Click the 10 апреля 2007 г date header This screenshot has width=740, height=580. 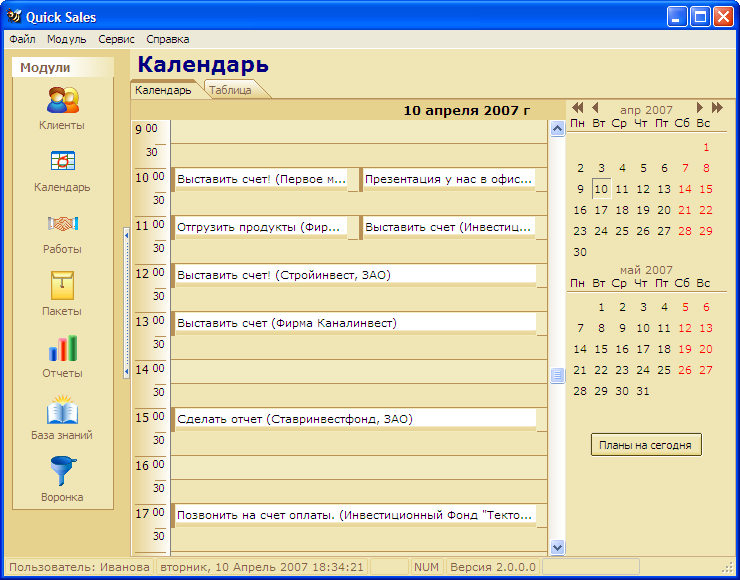(467, 111)
